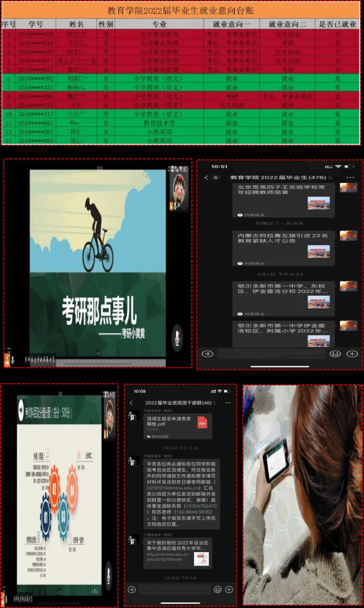Switch to voice input in the 班团干部群 chat
Viewport: 364px width, 608px height.
click(x=131, y=589)
